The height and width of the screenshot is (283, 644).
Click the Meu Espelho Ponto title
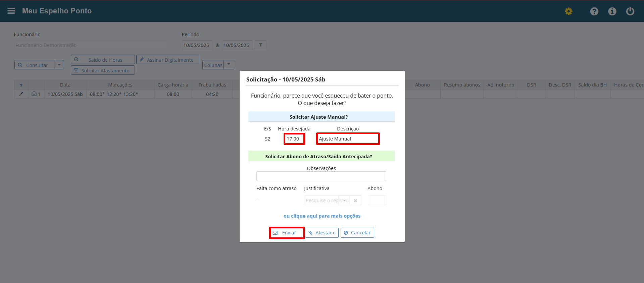click(57, 11)
